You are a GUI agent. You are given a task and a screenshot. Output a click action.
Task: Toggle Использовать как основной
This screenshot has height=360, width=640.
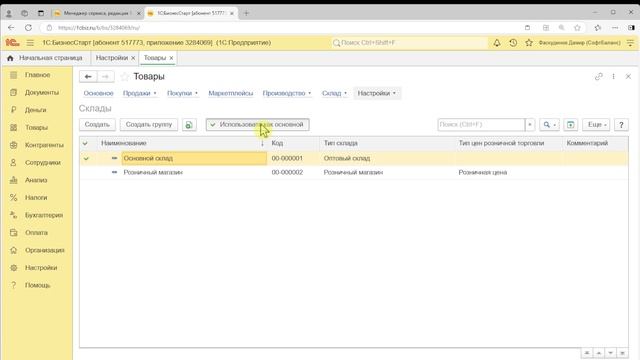(x=258, y=124)
